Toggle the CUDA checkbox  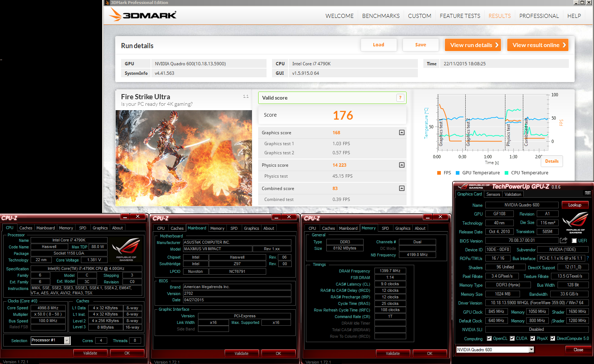[x=512, y=338]
